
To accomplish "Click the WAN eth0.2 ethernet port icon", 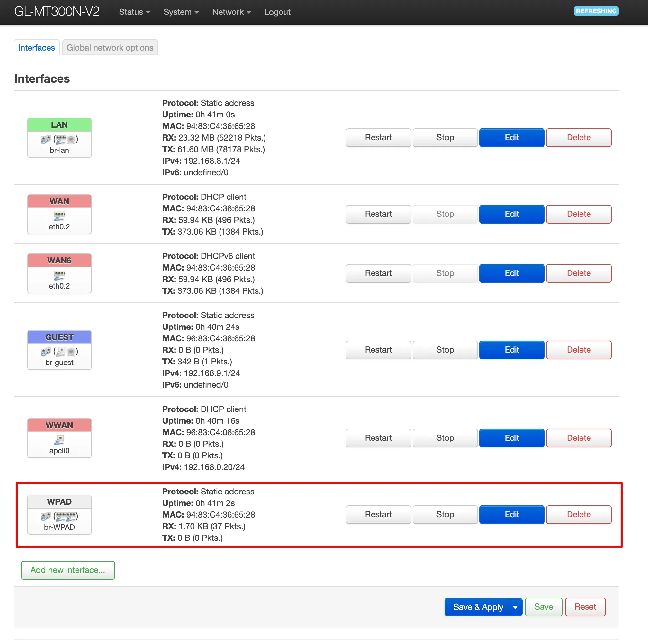I will 59,216.
